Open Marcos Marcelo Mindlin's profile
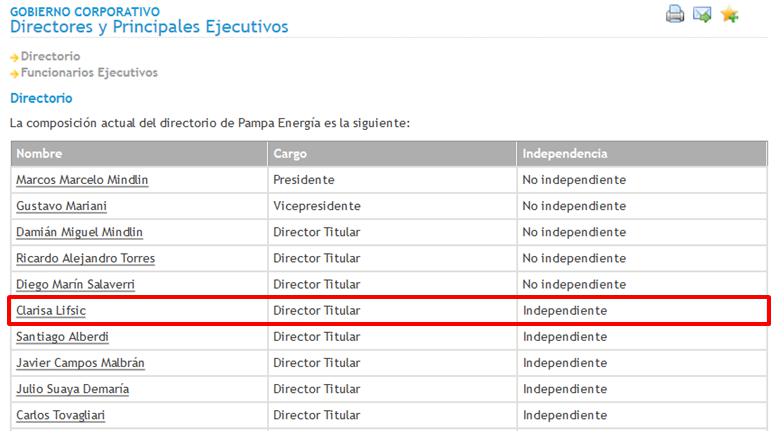 tap(82, 180)
